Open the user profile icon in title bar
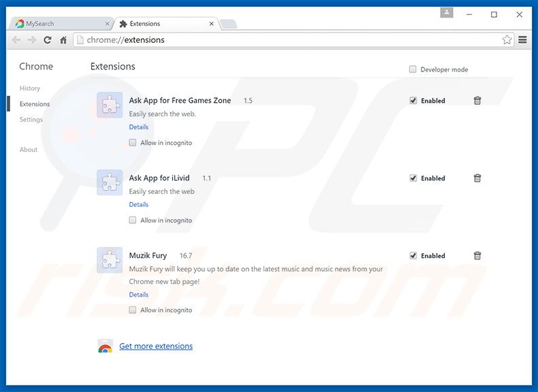Viewport: 538px width, 392px height. click(x=447, y=13)
